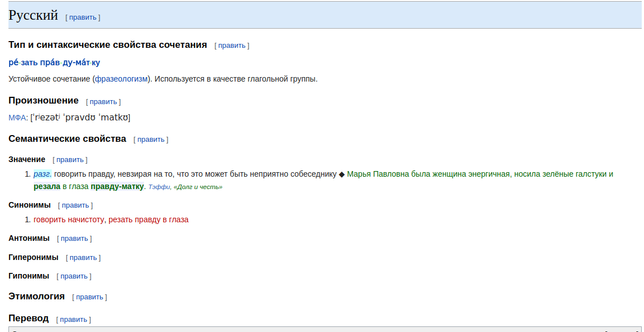Edit the Русский section
The height and width of the screenshot is (332, 644).
83,17
